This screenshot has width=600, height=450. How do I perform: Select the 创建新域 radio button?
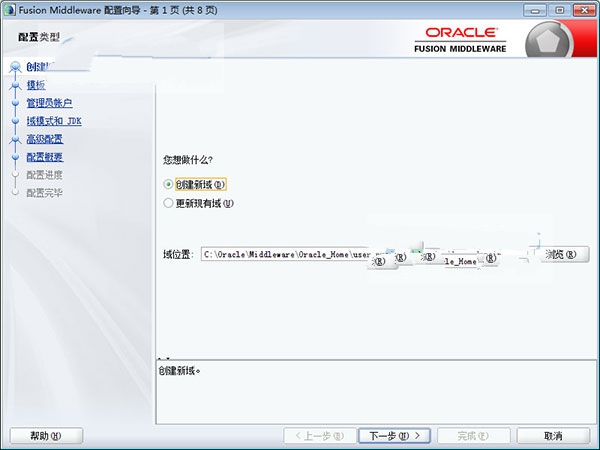[168, 184]
